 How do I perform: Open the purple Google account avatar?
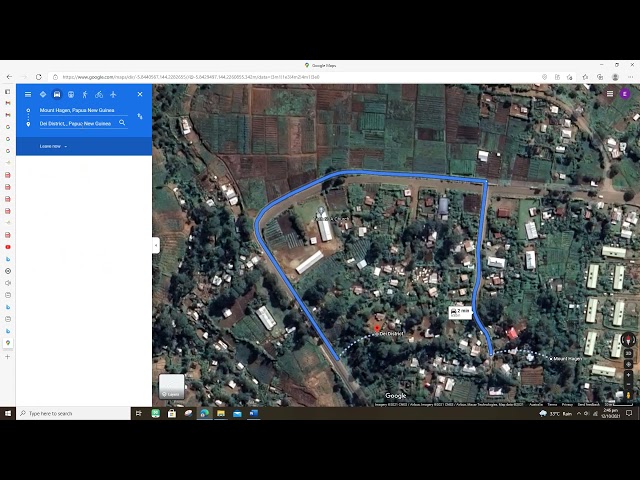click(625, 93)
